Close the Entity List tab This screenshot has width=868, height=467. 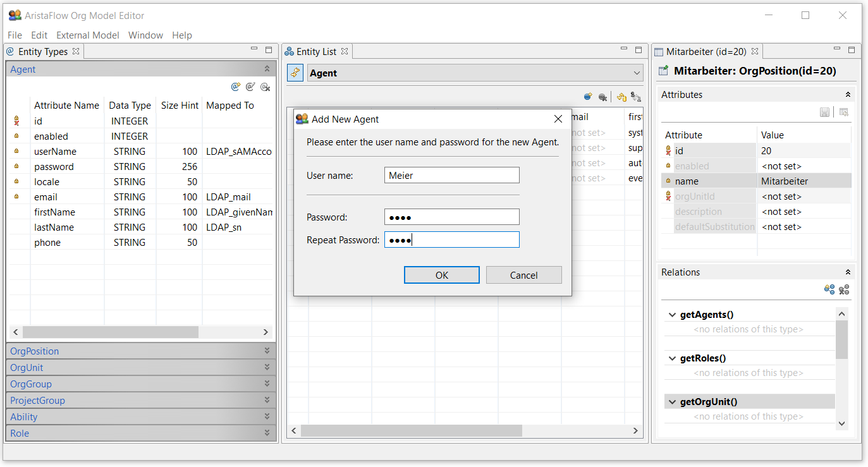(345, 51)
